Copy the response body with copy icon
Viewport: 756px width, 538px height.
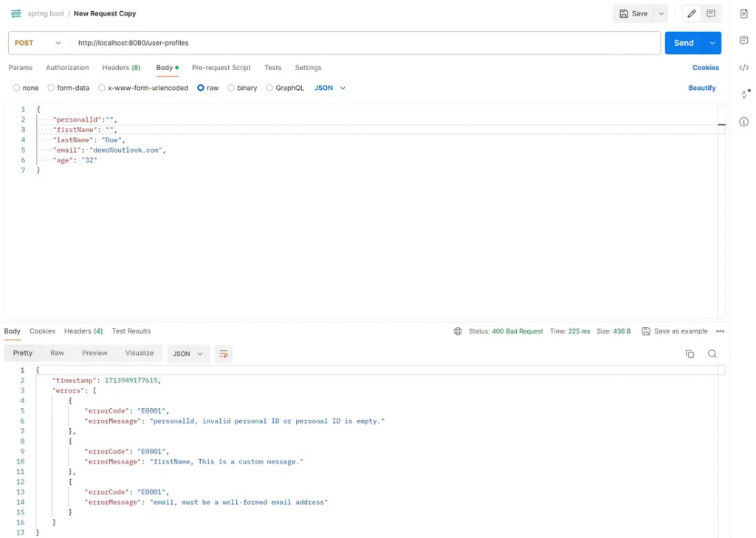point(690,354)
